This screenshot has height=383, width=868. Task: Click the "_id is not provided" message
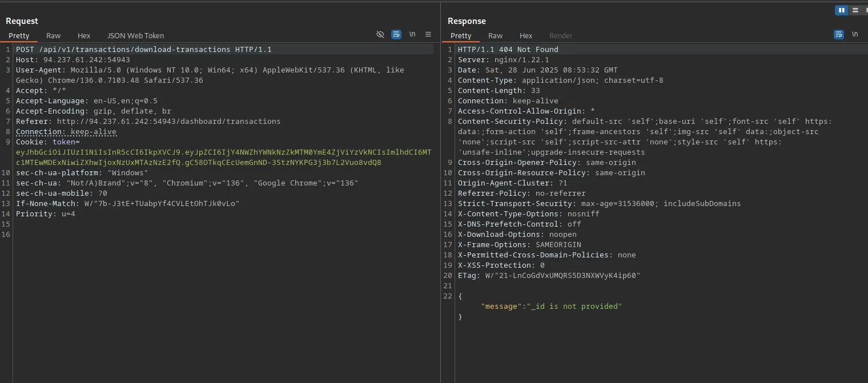point(574,307)
